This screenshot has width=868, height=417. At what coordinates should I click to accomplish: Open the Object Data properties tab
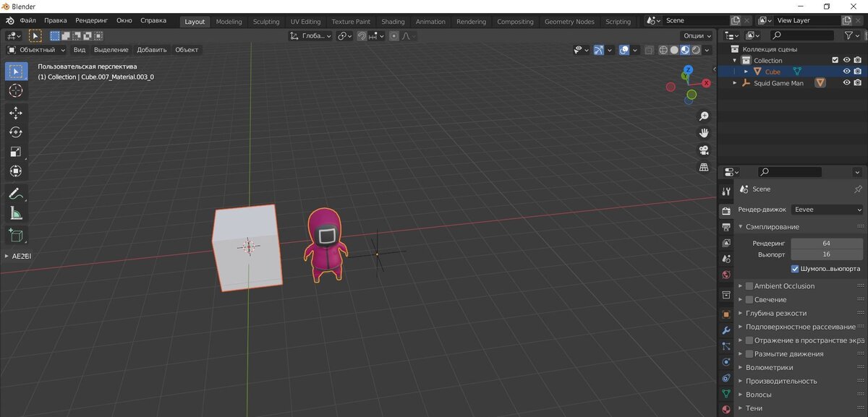[726, 394]
